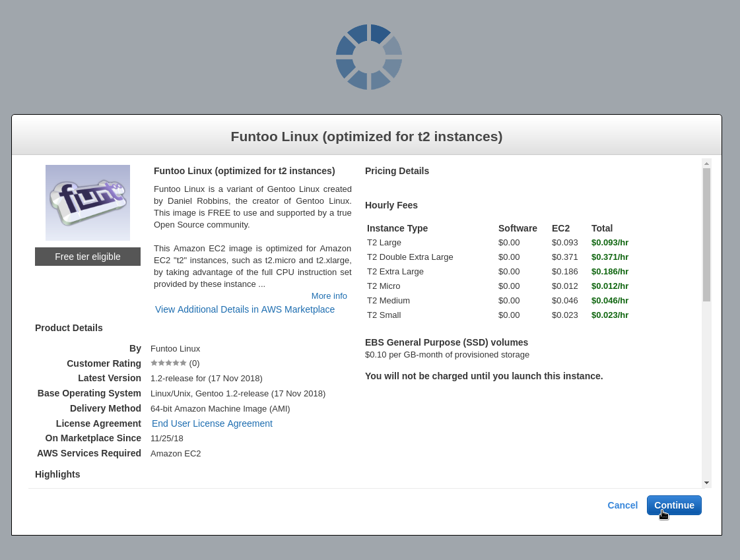Viewport: 740px width, 560px height.
Task: Open the End User License Agreement link
Action: tap(212, 423)
